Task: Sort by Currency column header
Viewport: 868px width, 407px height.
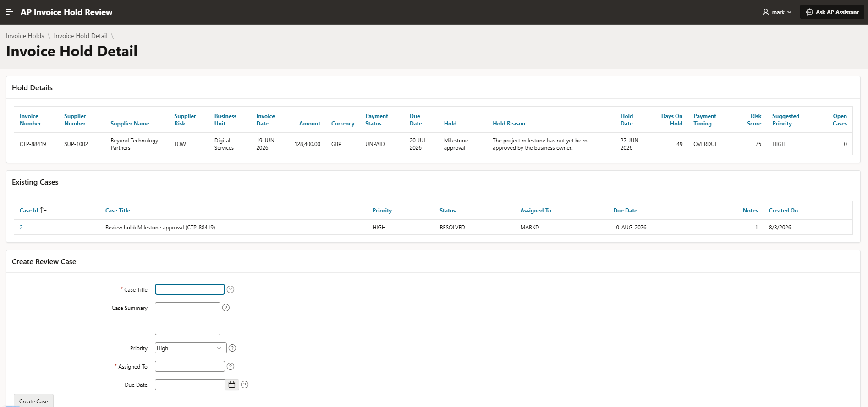Action: tap(343, 124)
